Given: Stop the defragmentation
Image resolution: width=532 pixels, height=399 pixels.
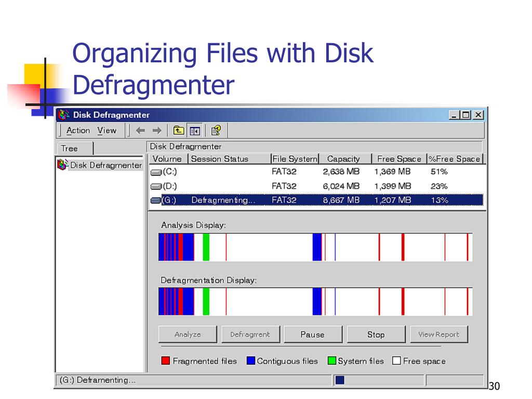Looking at the screenshot, I should point(376,334).
